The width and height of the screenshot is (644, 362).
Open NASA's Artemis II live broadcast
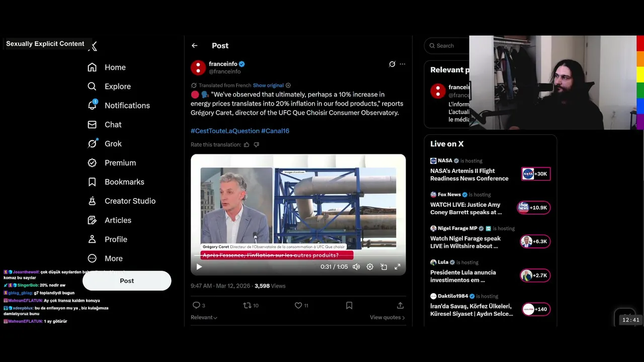469,174
